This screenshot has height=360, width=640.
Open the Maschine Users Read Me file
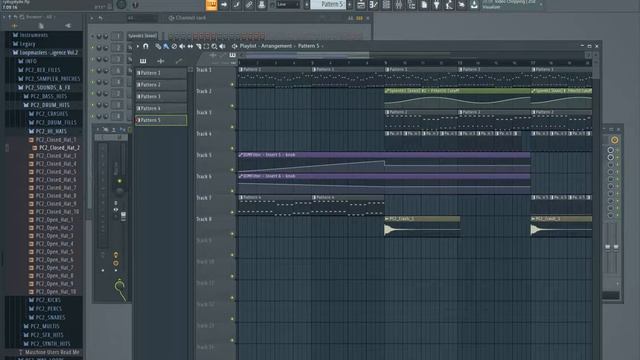tap(49, 352)
